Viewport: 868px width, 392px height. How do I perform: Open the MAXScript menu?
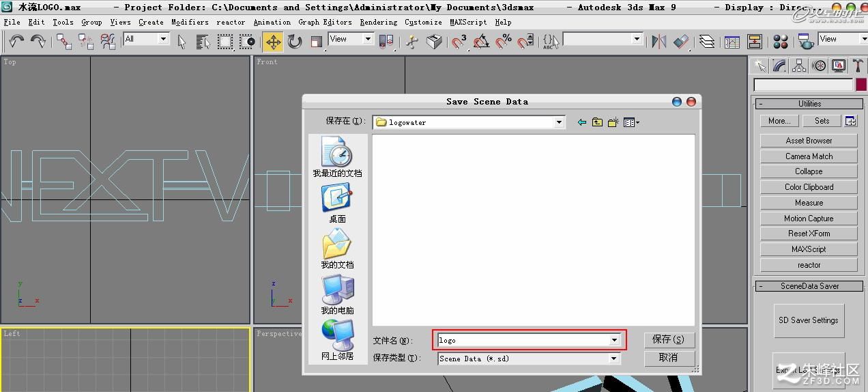pos(468,22)
